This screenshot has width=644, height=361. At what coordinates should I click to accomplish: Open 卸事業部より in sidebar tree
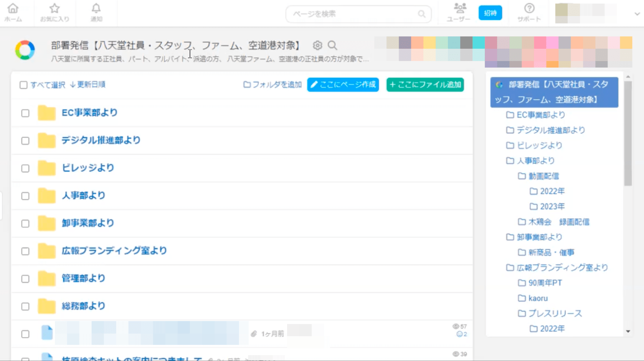point(539,237)
